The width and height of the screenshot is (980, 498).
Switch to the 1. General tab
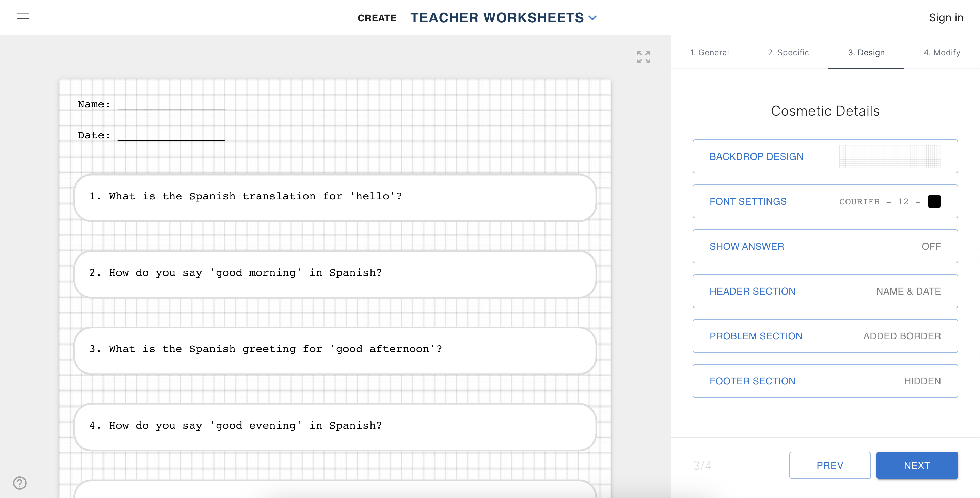pos(709,52)
